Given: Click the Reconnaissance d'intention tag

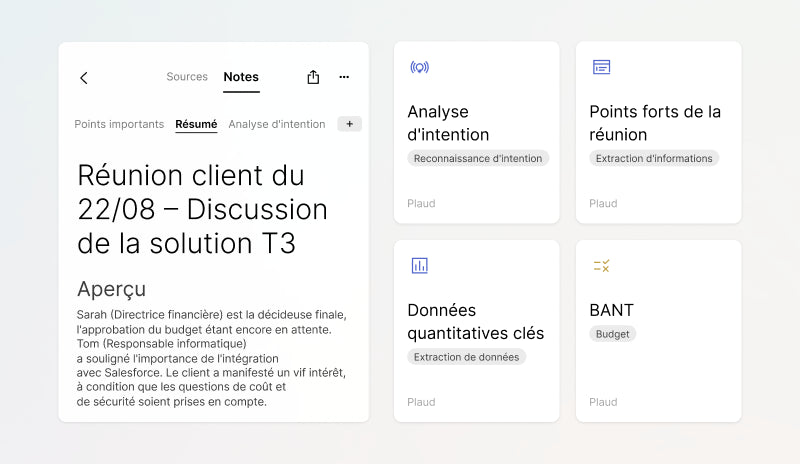Looking at the screenshot, I should coord(478,158).
